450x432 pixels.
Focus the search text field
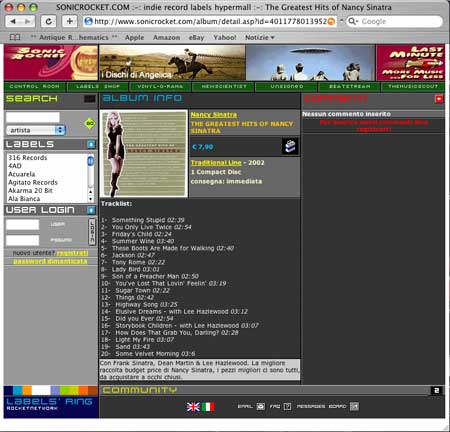[33, 117]
